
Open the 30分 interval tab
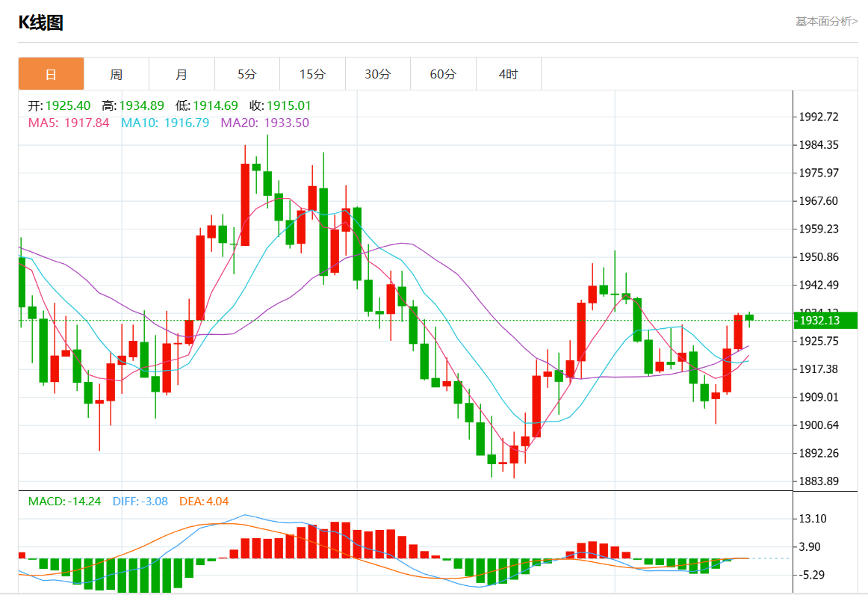click(377, 74)
